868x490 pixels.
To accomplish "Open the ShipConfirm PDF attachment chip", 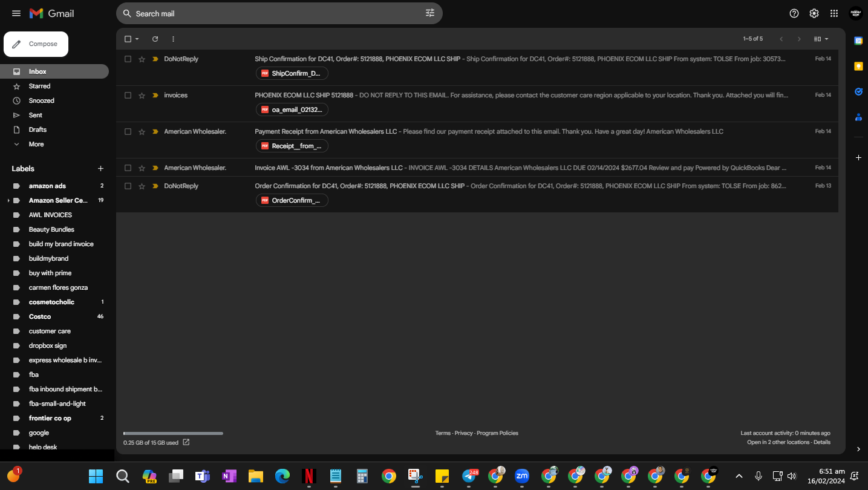I will (292, 73).
